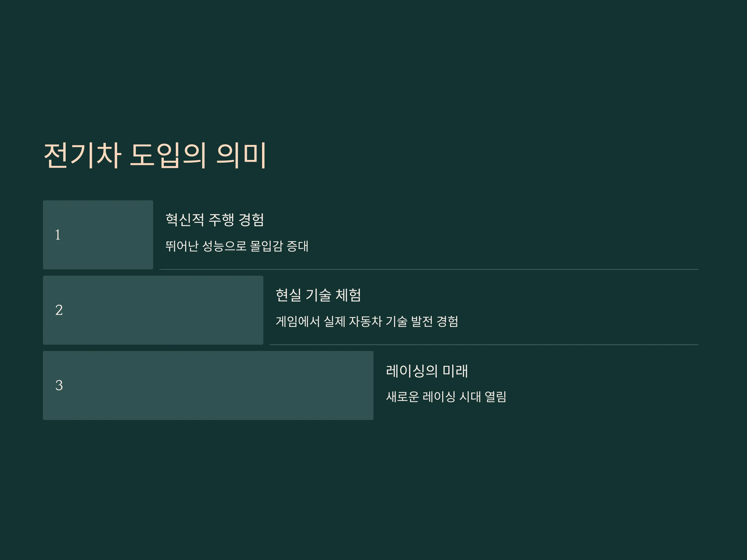The image size is (747, 560).
Task: Click the word 새로운 in third description
Action: tap(402, 397)
